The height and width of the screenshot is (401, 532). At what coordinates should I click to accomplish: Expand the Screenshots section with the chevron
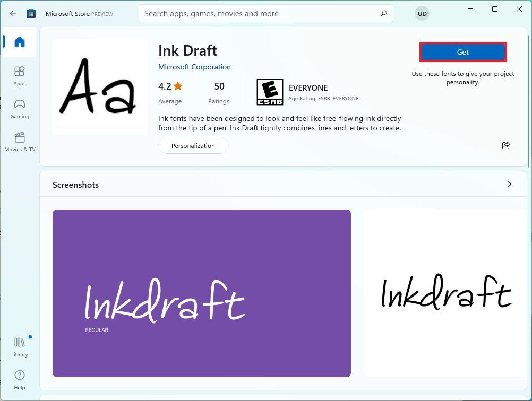(x=509, y=184)
